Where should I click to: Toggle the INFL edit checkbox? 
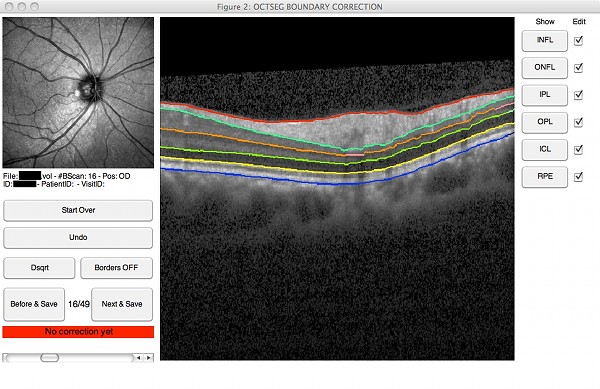pos(578,41)
